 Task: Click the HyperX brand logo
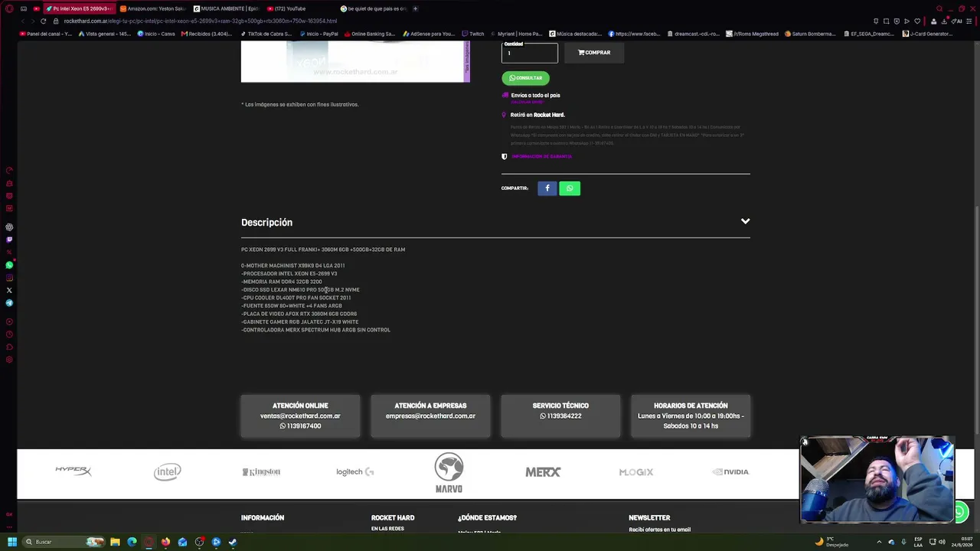[x=73, y=471]
